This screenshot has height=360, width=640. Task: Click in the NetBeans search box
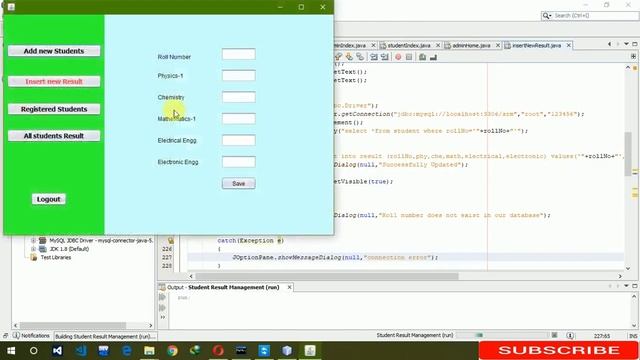click(x=590, y=16)
